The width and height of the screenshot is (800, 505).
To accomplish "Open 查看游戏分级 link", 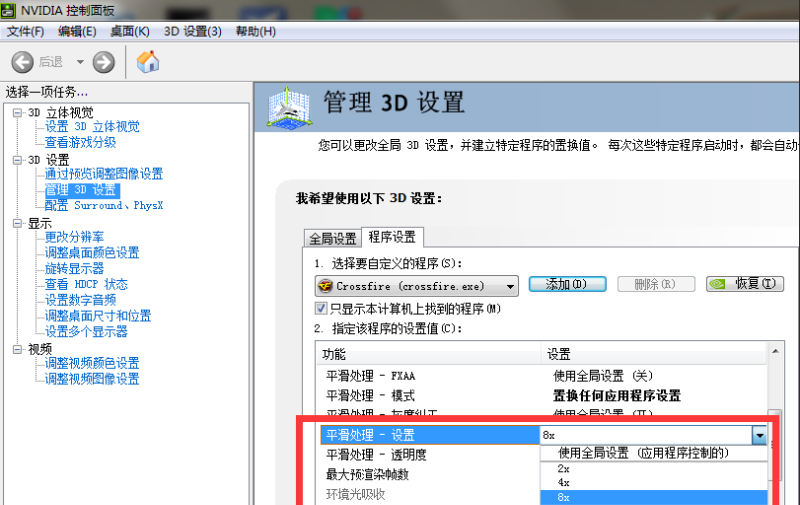I will coord(80,142).
